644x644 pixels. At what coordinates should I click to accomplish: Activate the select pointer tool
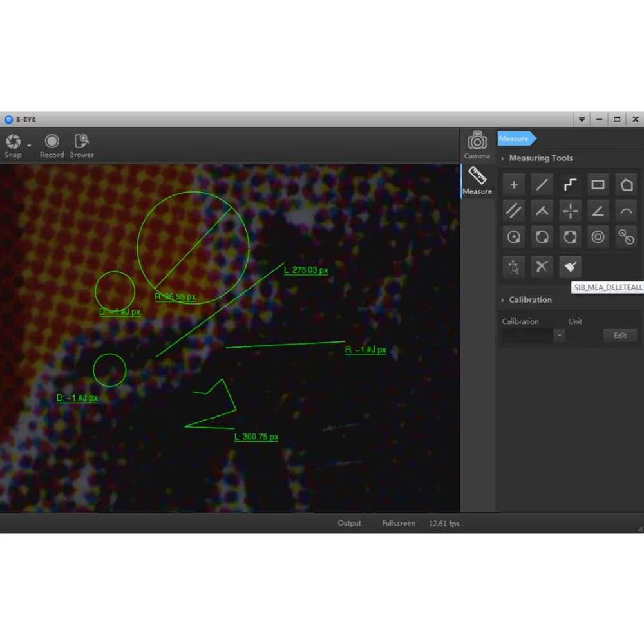513,267
